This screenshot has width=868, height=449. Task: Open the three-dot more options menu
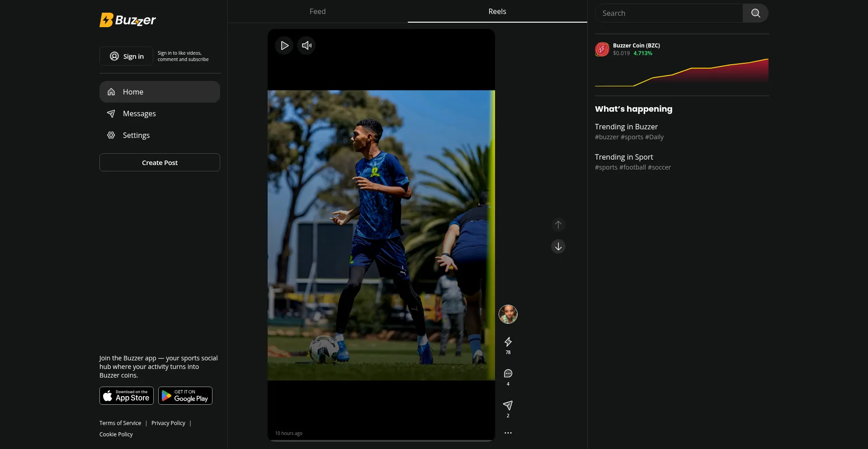pos(508,433)
